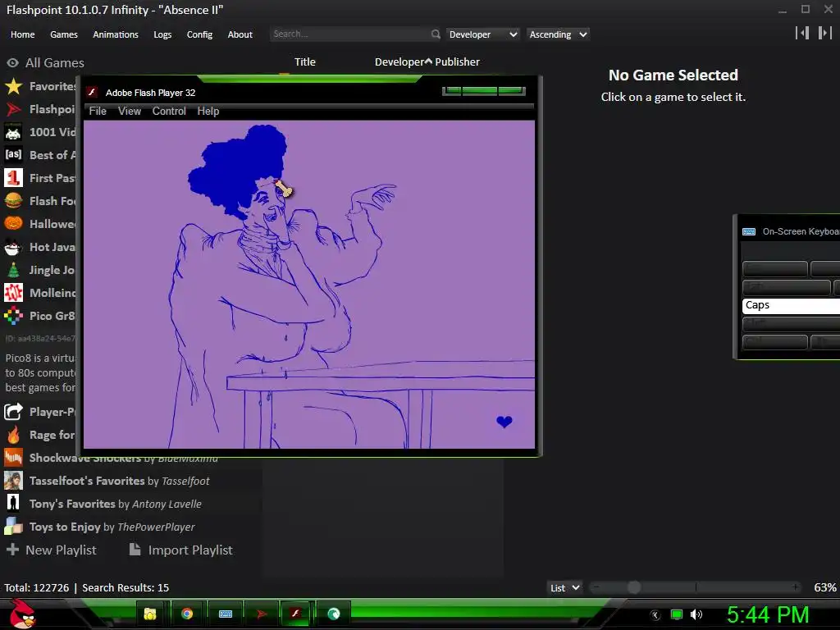Viewport: 840px width, 630px height.
Task: Click the search magnifier icon
Action: [x=436, y=34]
